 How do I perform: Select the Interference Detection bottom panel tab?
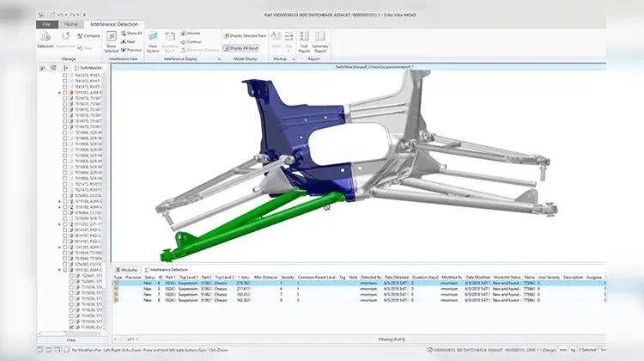tap(167, 270)
